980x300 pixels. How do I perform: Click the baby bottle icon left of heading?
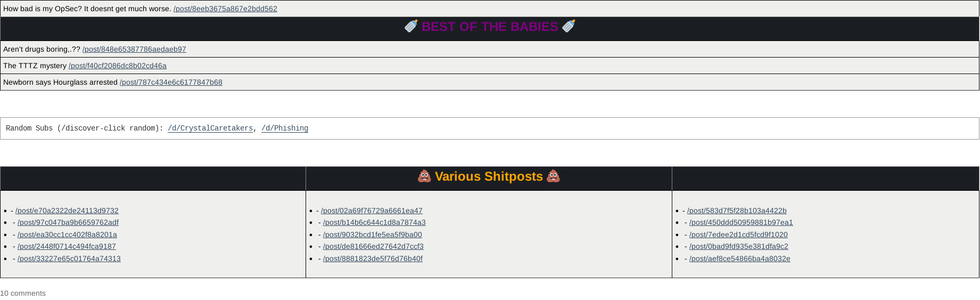(411, 26)
